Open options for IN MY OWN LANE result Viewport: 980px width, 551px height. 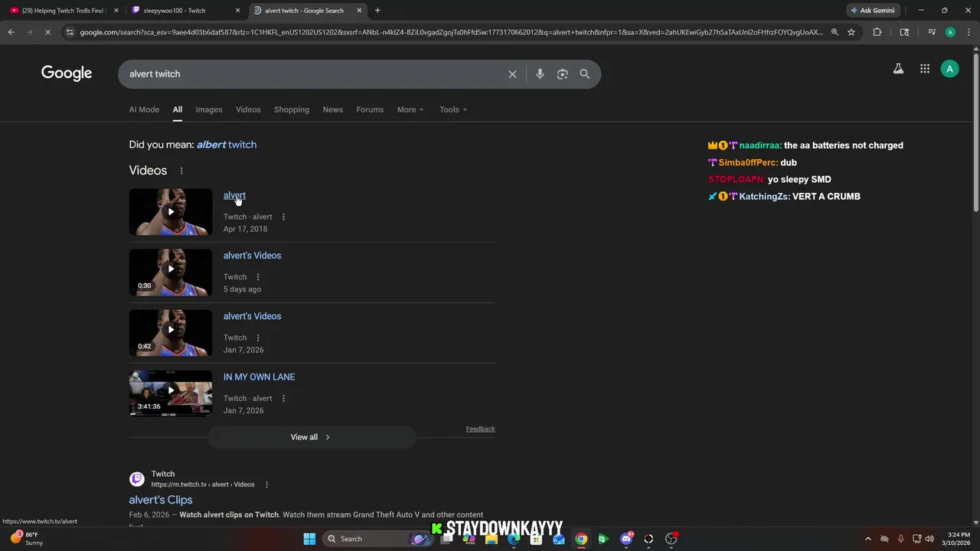pos(283,398)
